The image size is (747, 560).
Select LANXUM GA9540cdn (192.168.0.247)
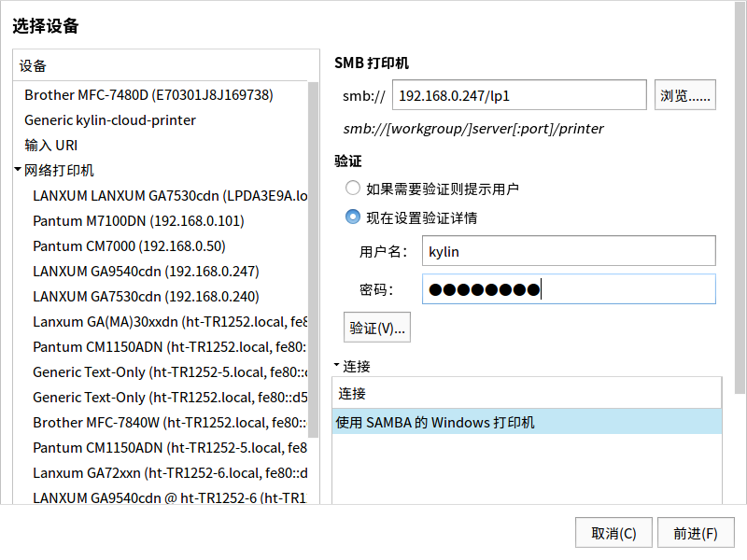161,272
